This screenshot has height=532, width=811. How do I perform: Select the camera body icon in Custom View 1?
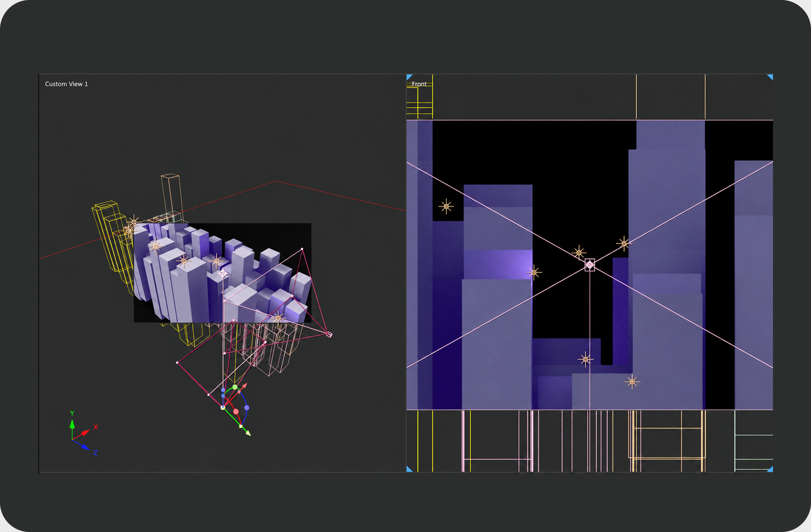329,334
